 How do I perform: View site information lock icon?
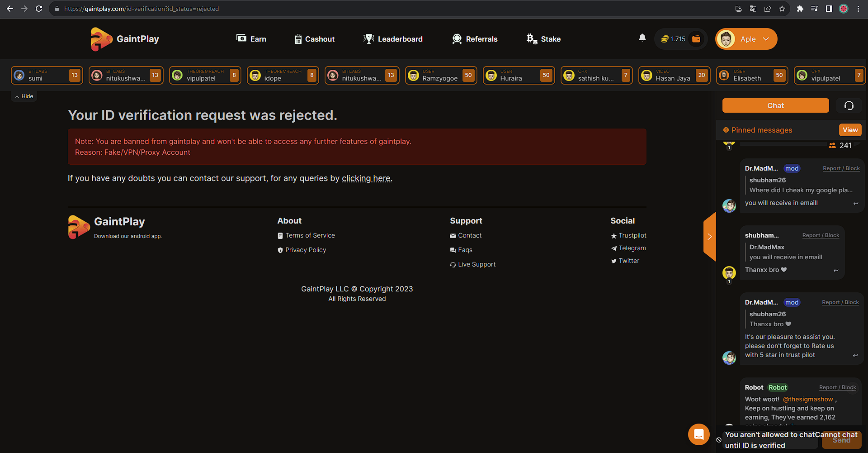click(x=57, y=9)
